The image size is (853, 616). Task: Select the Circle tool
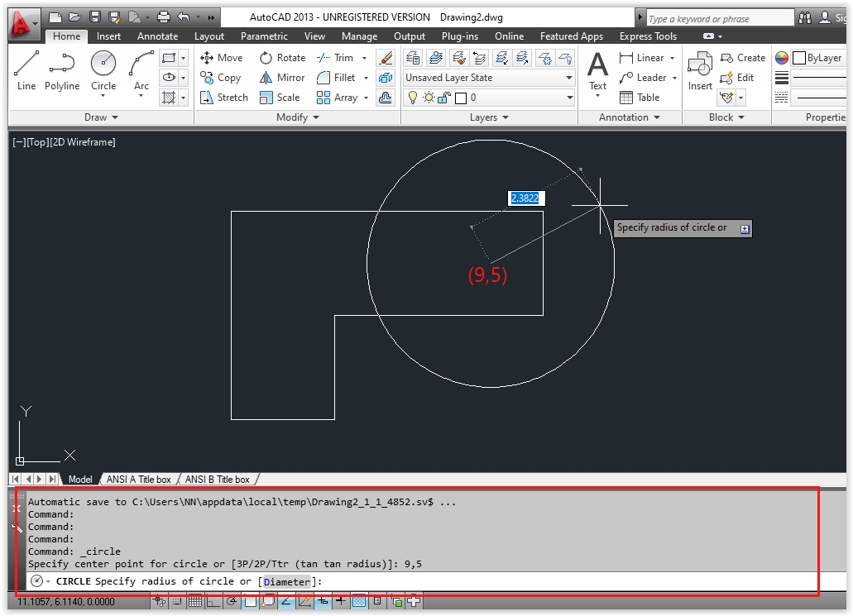tap(103, 66)
